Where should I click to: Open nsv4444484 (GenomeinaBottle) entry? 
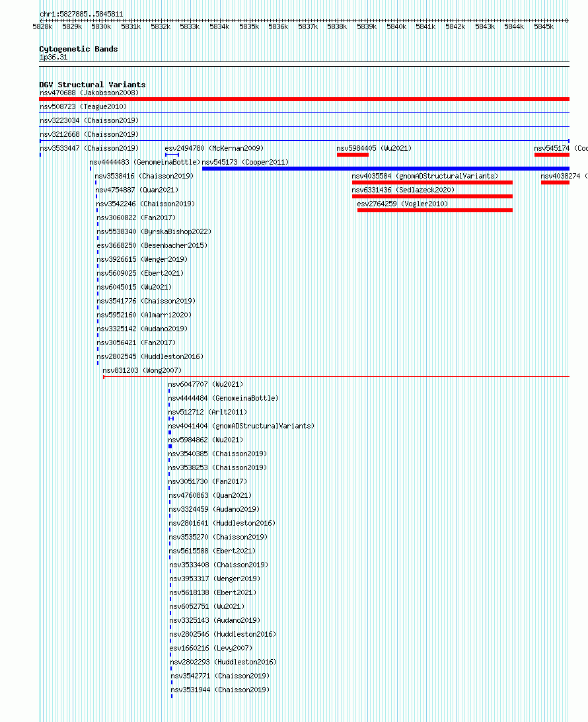[223, 398]
